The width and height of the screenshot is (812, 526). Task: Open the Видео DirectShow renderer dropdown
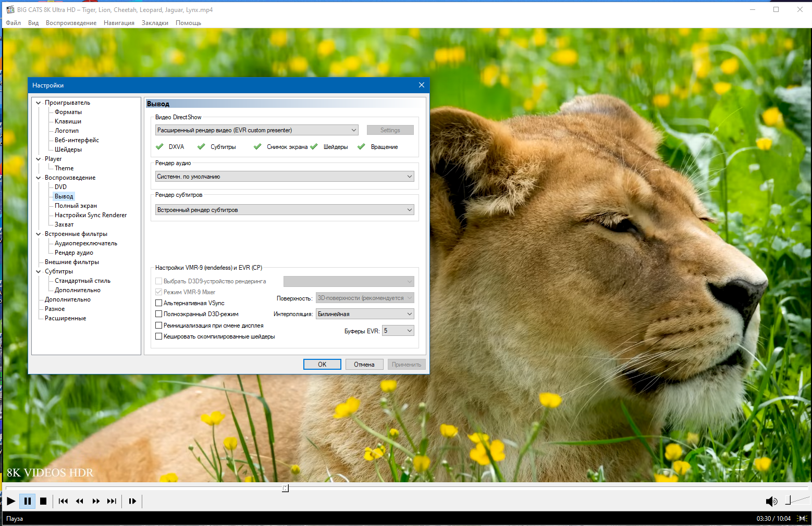point(257,130)
